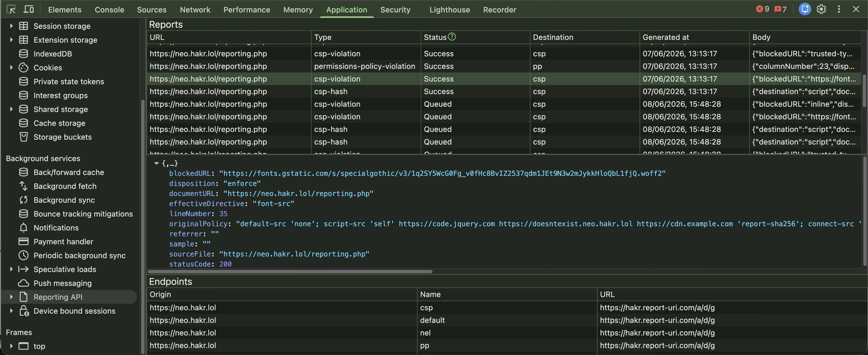Click the reports table vertical scrollbar
Viewport: 868px width, 355px height.
point(864,91)
